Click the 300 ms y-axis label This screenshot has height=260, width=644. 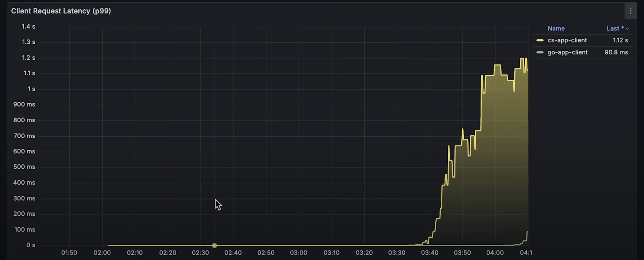click(24, 198)
